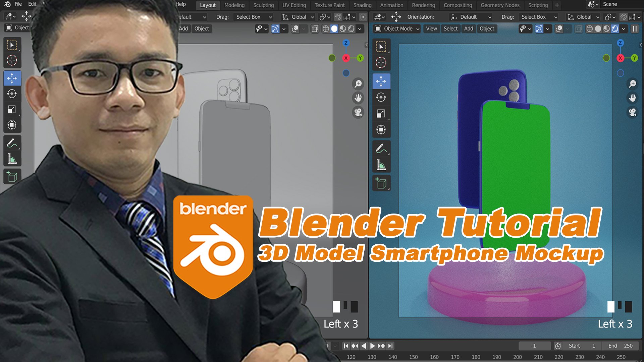The width and height of the screenshot is (644, 362).
Task: Click the Add Cube tool in right viewport
Action: [x=381, y=183]
